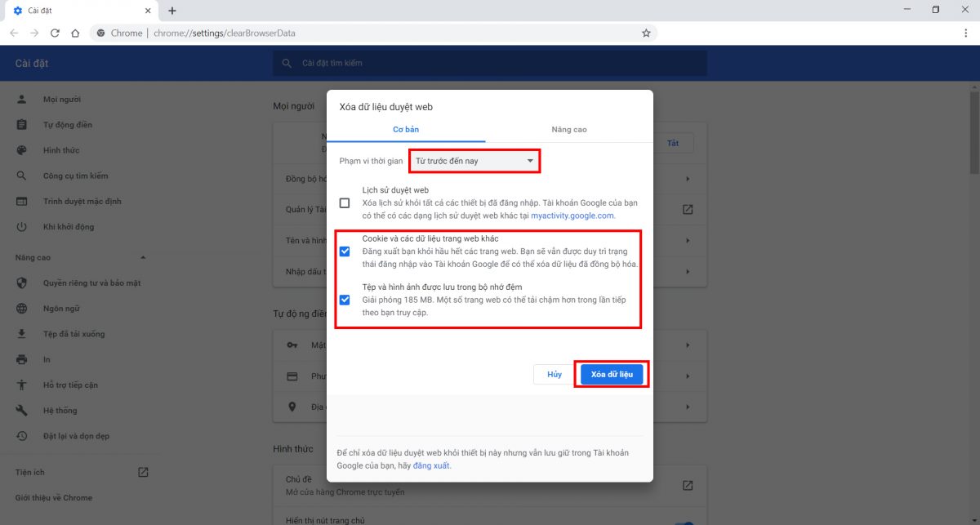Enable the Lịch sử duyệt web checkbox

345,202
